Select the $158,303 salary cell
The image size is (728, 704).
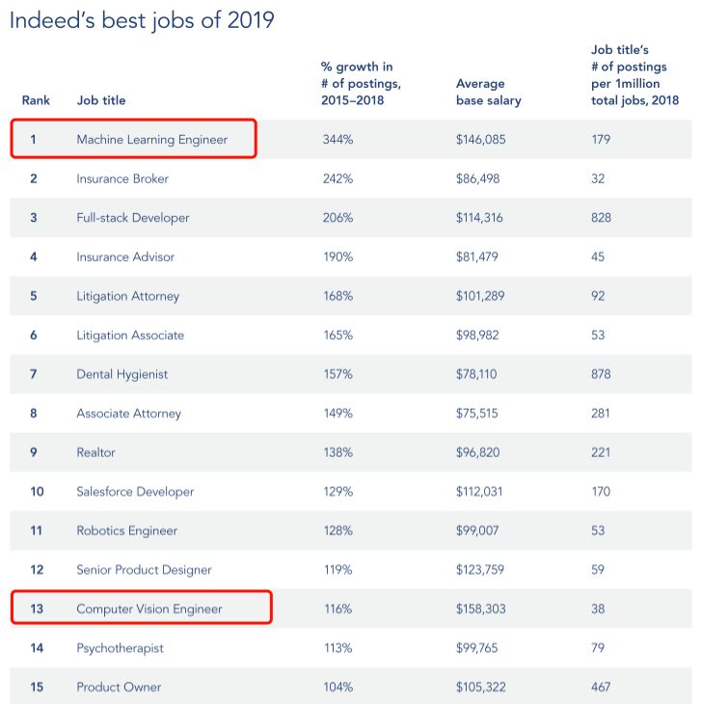pyautogui.click(x=480, y=609)
